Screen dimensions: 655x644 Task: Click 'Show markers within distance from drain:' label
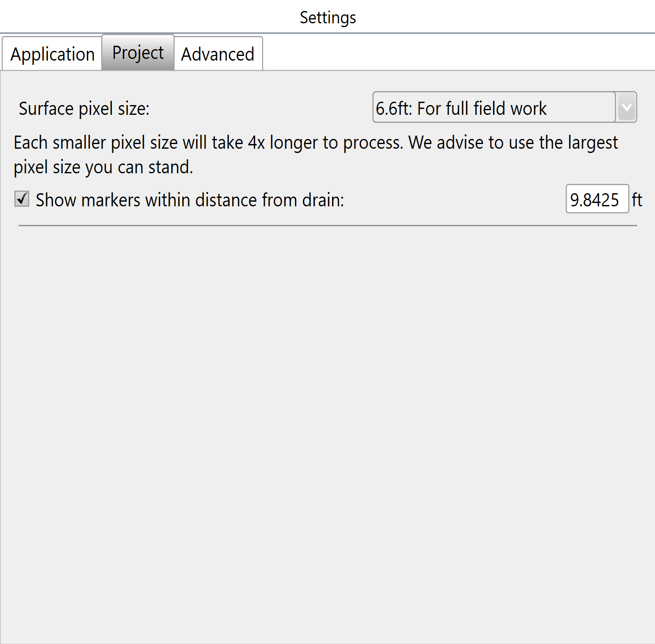tap(190, 200)
